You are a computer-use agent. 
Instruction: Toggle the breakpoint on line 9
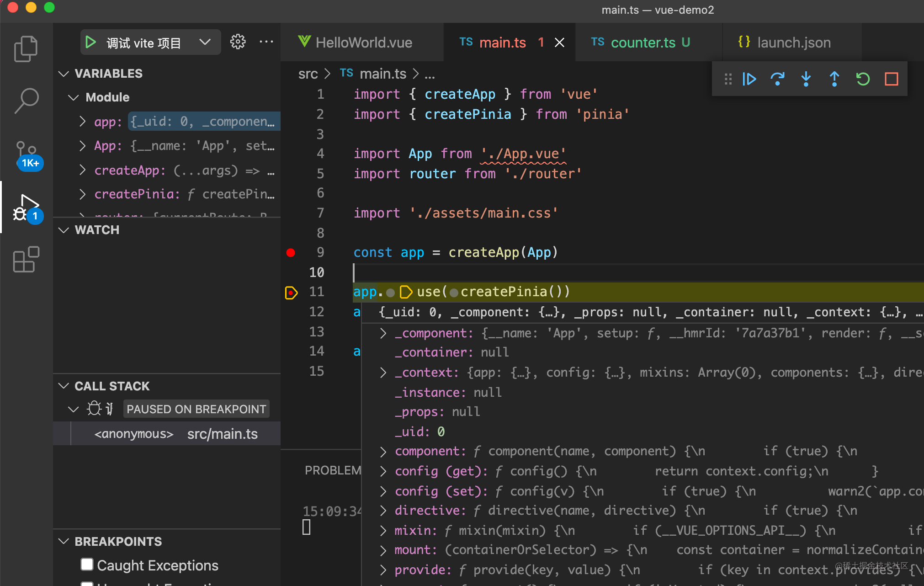tap(291, 252)
